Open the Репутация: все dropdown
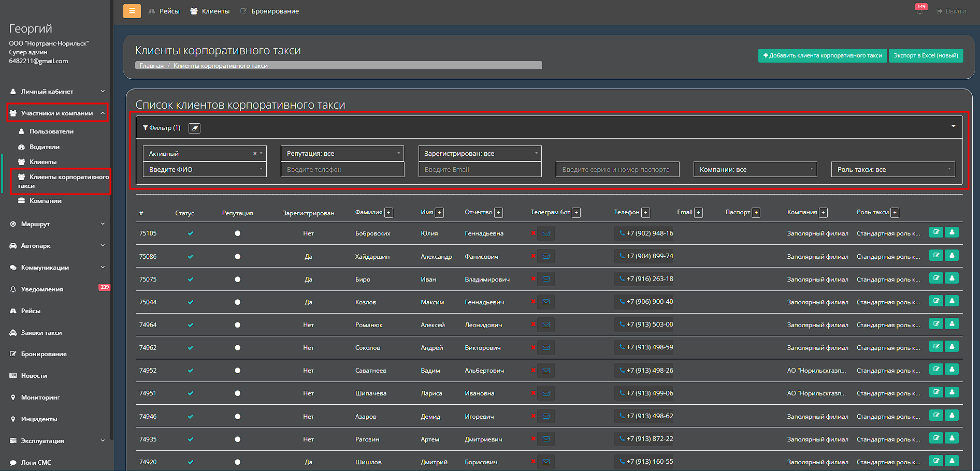980x471 pixels. pos(342,154)
